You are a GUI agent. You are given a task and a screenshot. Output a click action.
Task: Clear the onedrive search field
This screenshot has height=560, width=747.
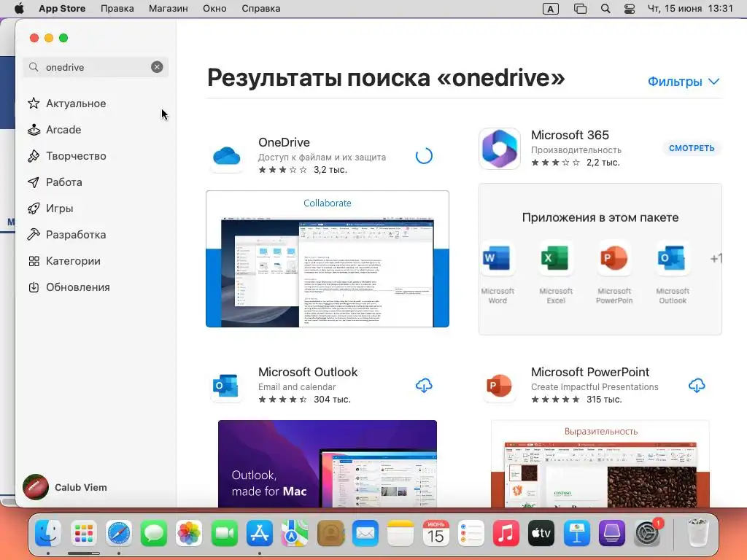click(157, 67)
